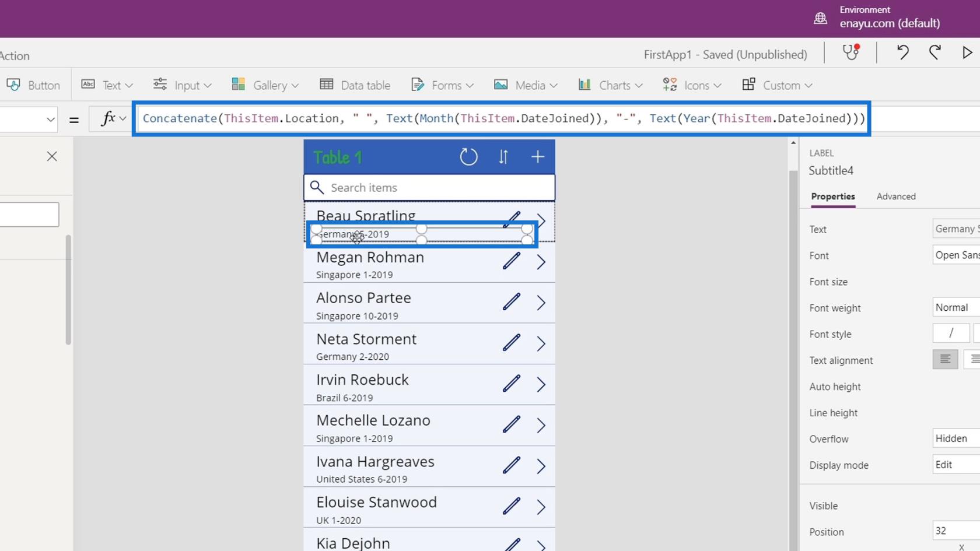Click the arrow next to Neta Storment
Viewport: 980px width, 551px height.
click(541, 343)
